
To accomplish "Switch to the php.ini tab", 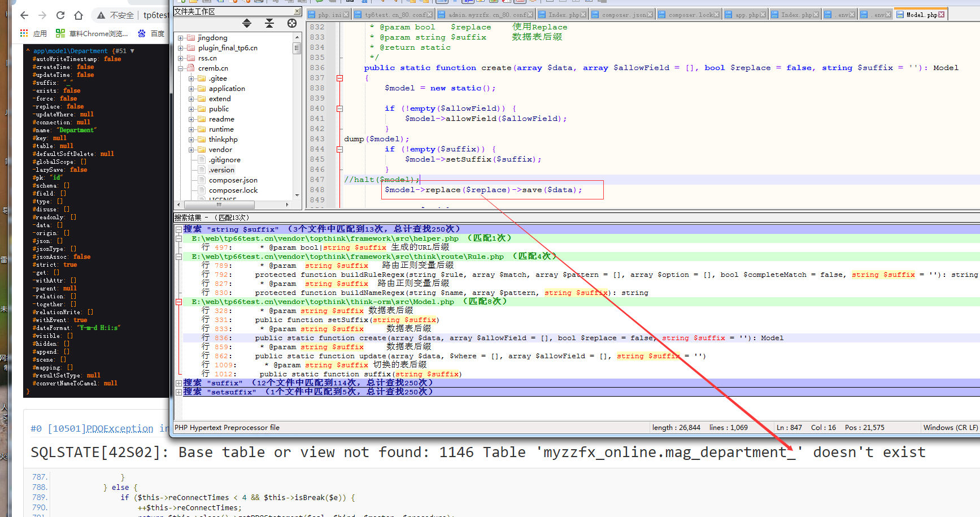I will click(328, 15).
